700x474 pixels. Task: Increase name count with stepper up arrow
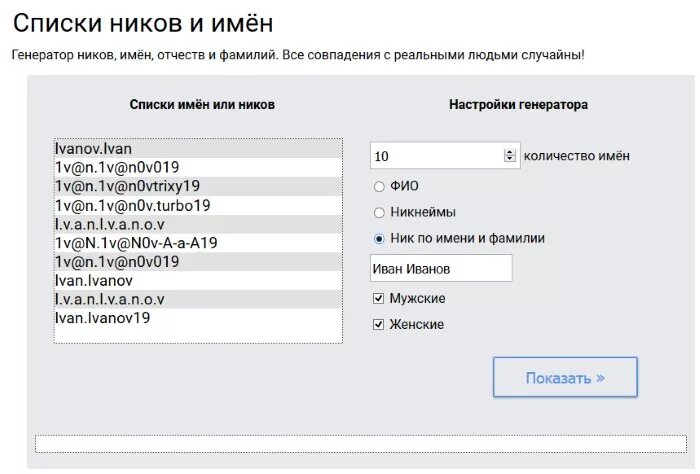(x=509, y=152)
